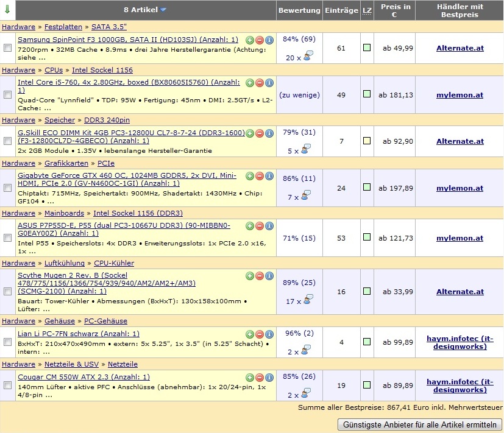Open haym.infotec dealer link for Lian Li case

(x=460, y=342)
